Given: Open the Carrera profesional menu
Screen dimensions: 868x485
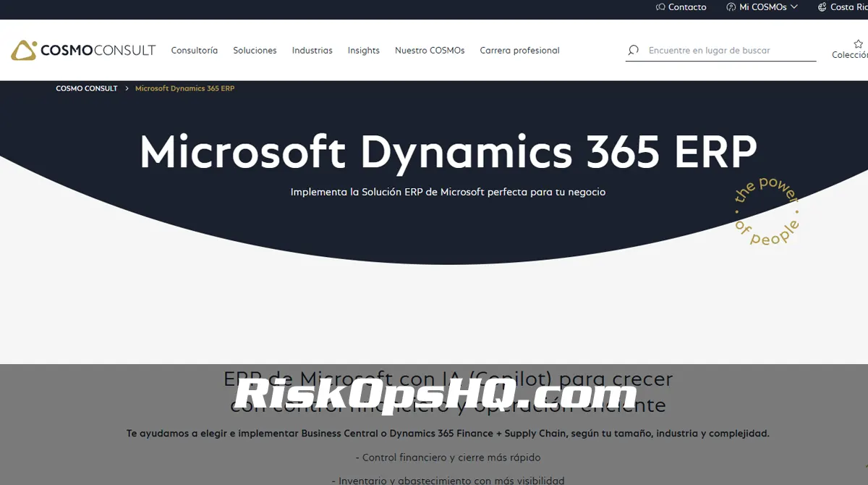Looking at the screenshot, I should tap(520, 51).
